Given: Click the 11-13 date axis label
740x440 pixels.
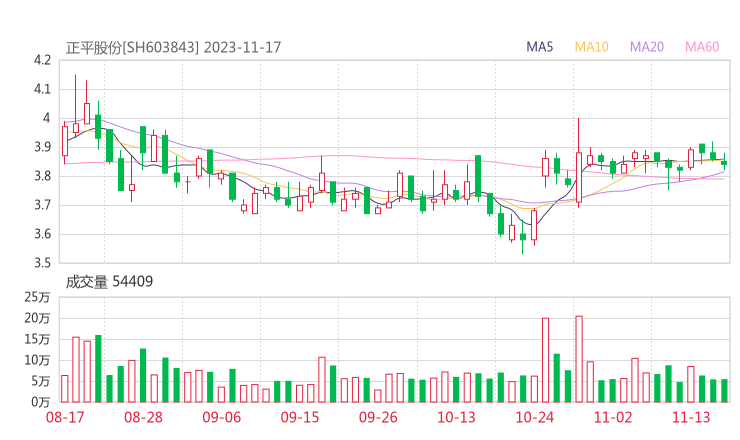Looking at the screenshot, I should pyautogui.click(x=691, y=417).
